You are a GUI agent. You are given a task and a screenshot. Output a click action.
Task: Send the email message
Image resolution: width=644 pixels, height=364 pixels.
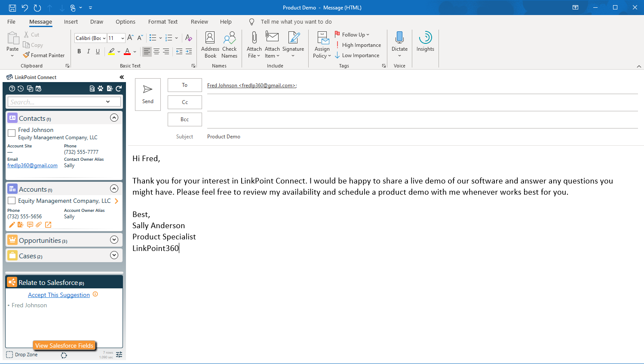[148, 95]
